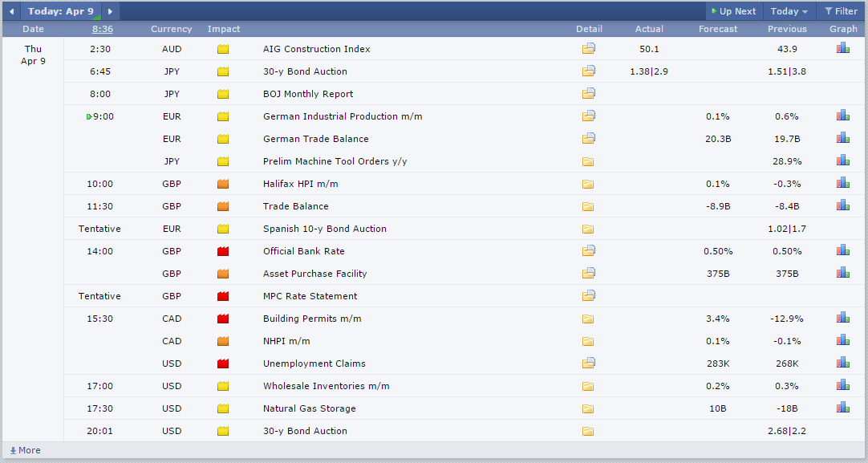Open detail folder for MPC Rate Statement

pos(589,296)
